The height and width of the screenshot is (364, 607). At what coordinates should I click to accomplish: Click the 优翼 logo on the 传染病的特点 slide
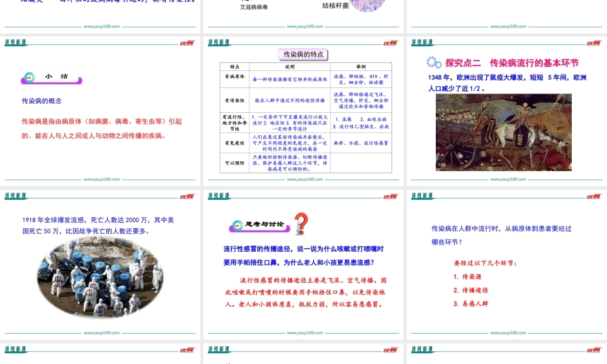click(x=390, y=42)
